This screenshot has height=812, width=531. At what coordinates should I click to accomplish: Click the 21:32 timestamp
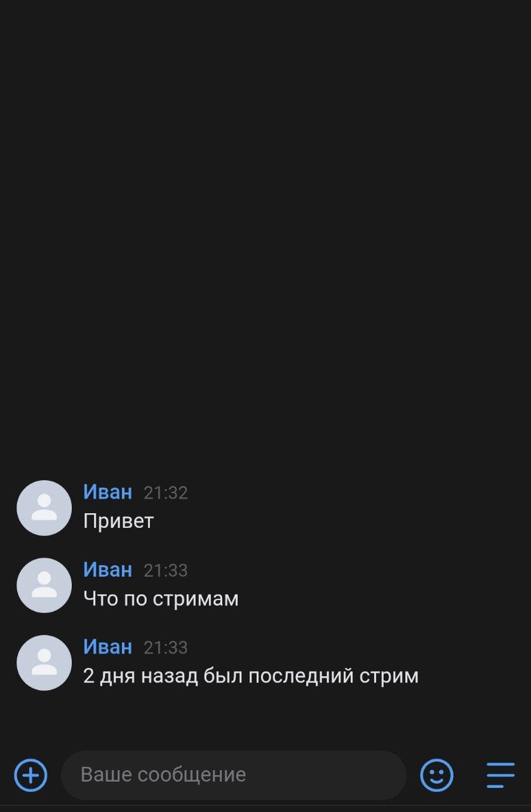coord(165,493)
